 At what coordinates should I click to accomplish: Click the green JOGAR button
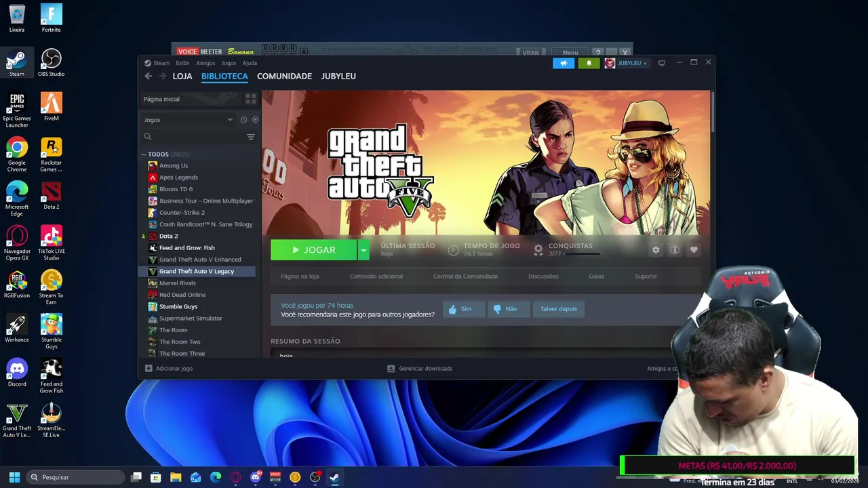pos(314,250)
